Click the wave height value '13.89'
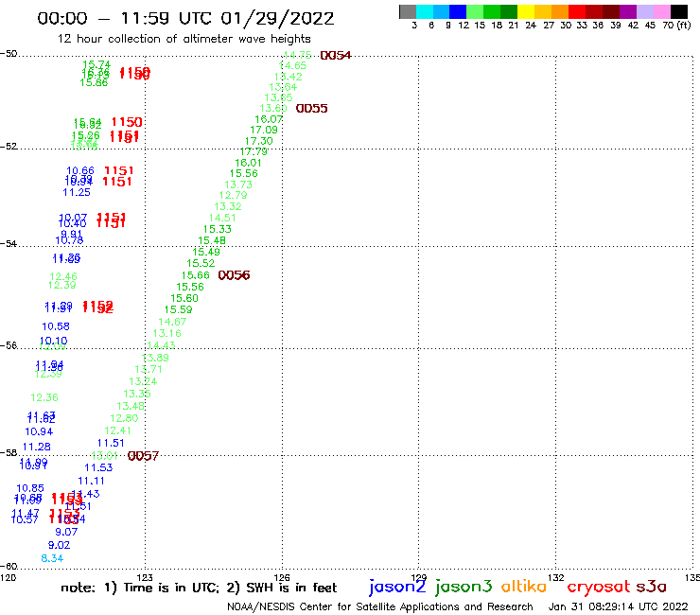 tap(155, 358)
